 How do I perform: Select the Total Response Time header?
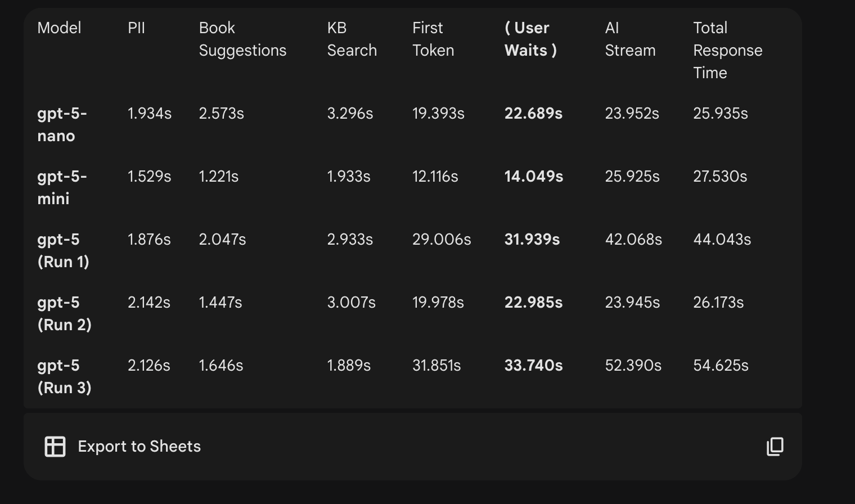(727, 51)
